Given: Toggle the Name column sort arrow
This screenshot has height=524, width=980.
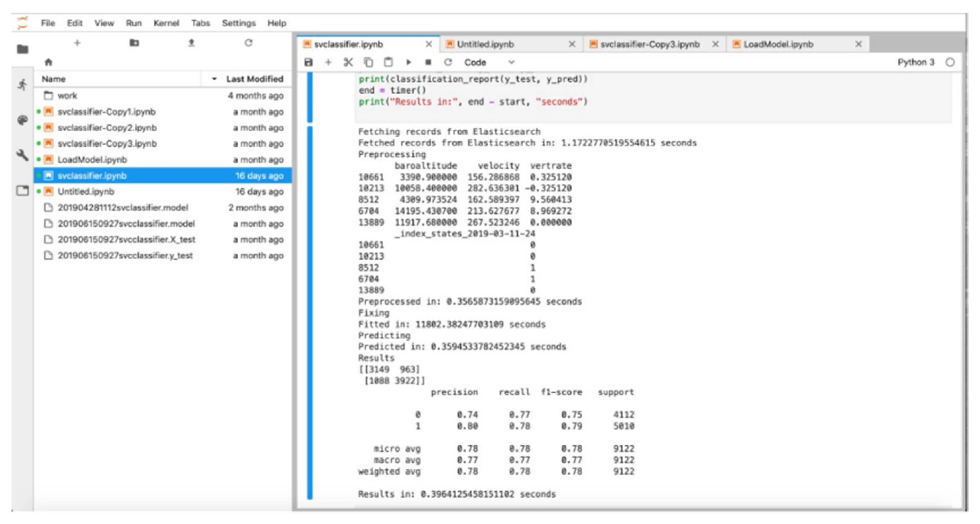Looking at the screenshot, I should click(x=214, y=79).
